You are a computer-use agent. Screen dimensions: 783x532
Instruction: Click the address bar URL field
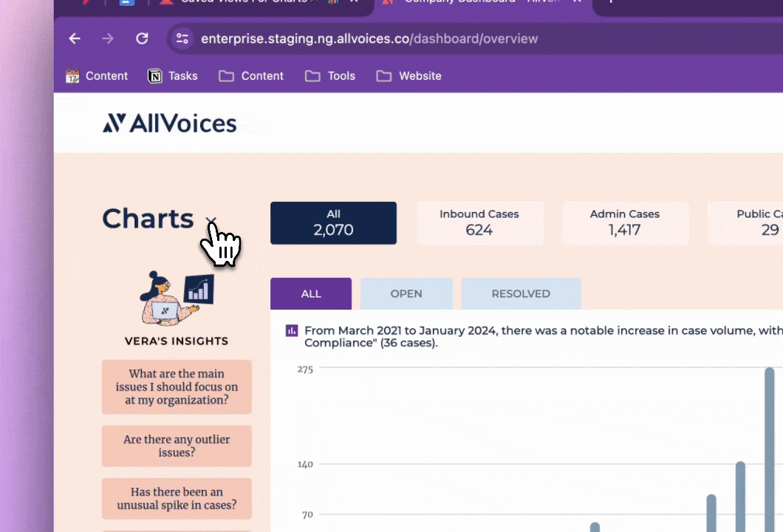click(369, 38)
